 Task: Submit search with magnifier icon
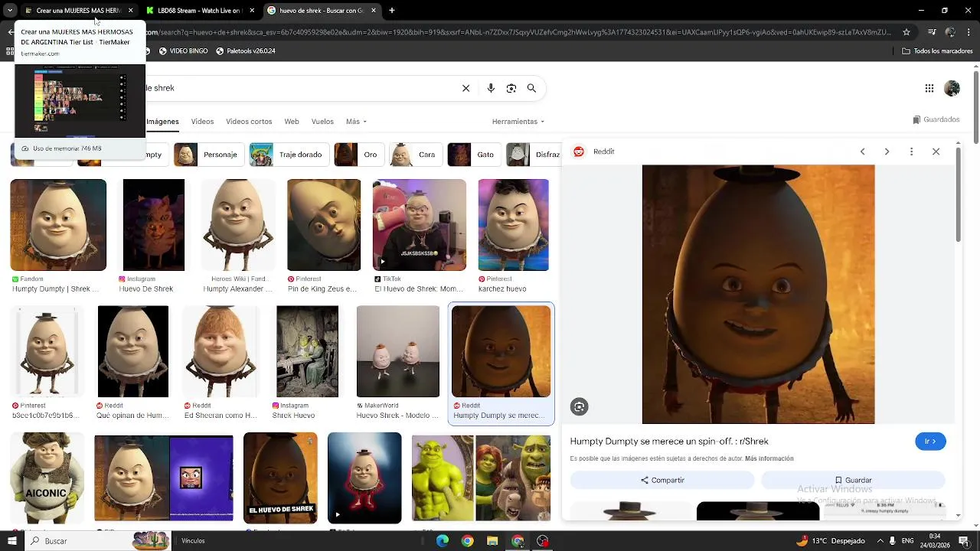531,88
